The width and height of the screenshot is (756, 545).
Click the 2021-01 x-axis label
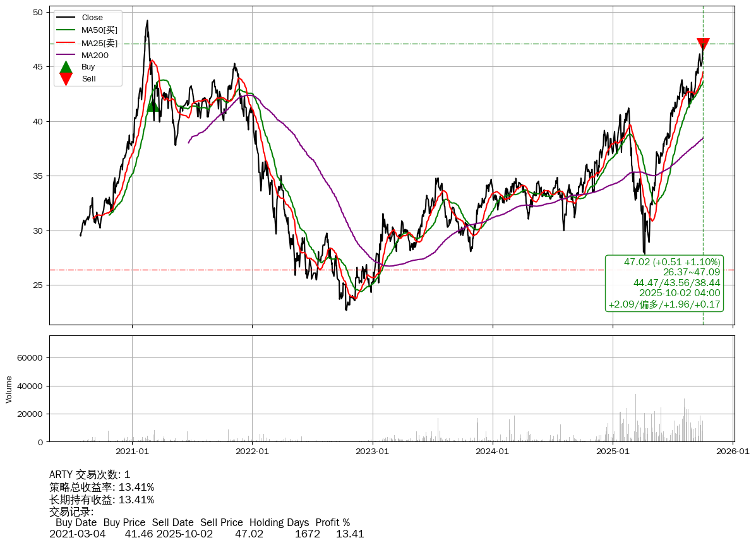point(132,452)
